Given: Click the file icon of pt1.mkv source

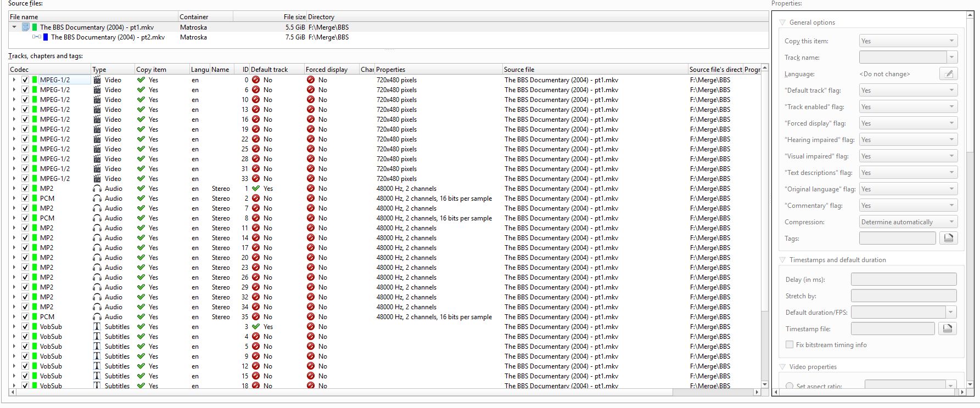Looking at the screenshot, I should pyautogui.click(x=25, y=27).
